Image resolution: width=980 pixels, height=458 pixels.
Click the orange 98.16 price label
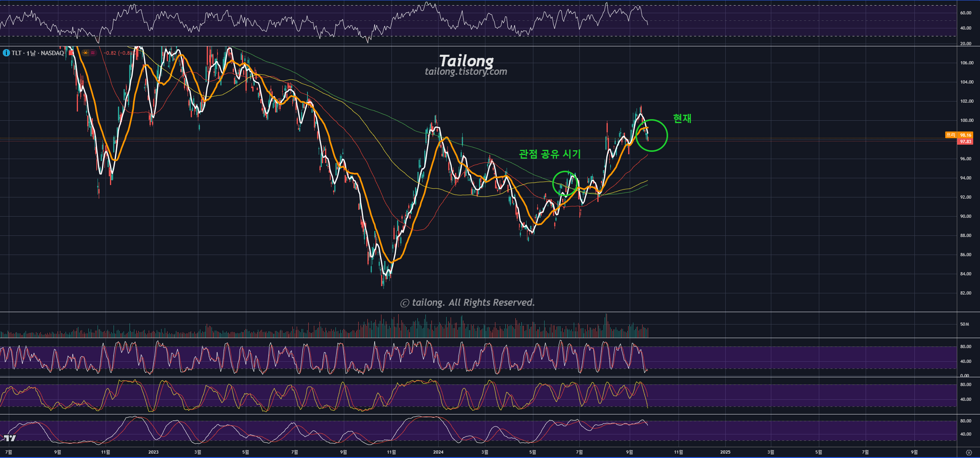[x=966, y=135]
